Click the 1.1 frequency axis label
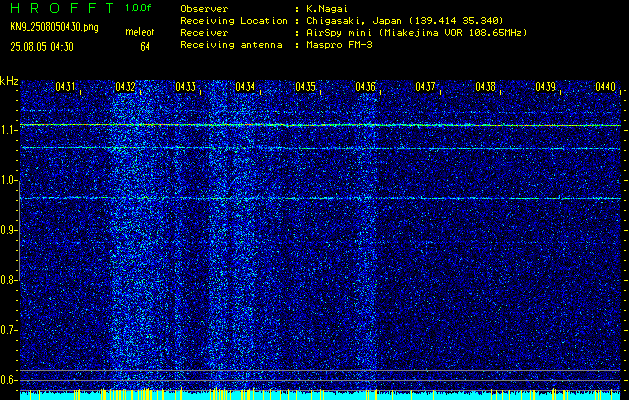The height and width of the screenshot is (400, 629). tap(7, 130)
